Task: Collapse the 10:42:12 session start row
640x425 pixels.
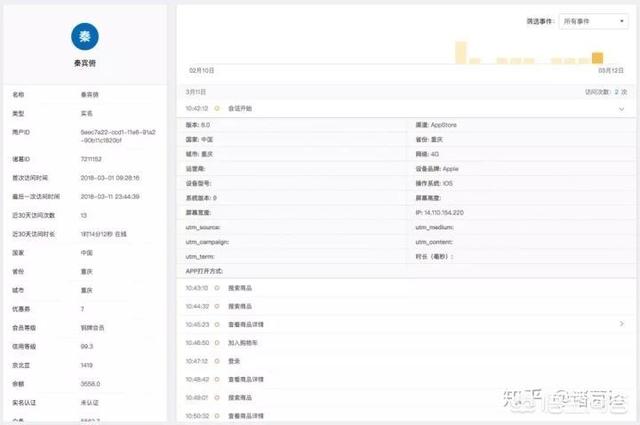Action: click(621, 109)
